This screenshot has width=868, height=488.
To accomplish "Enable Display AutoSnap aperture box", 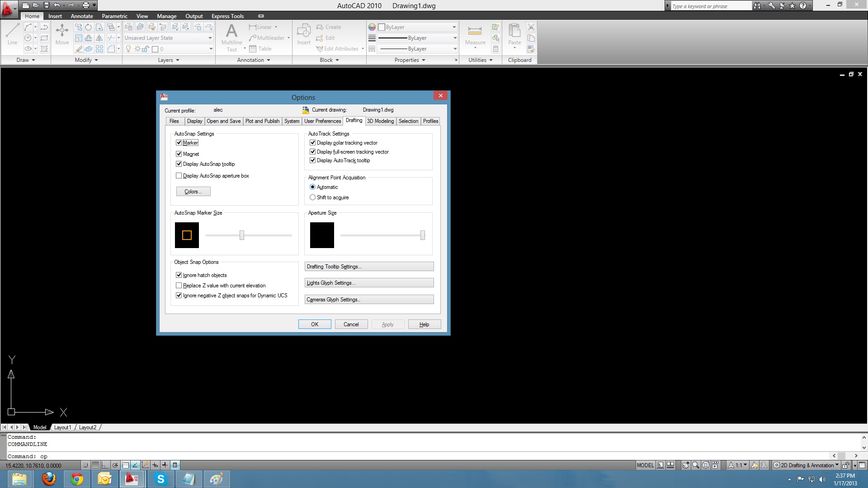I will (179, 176).
